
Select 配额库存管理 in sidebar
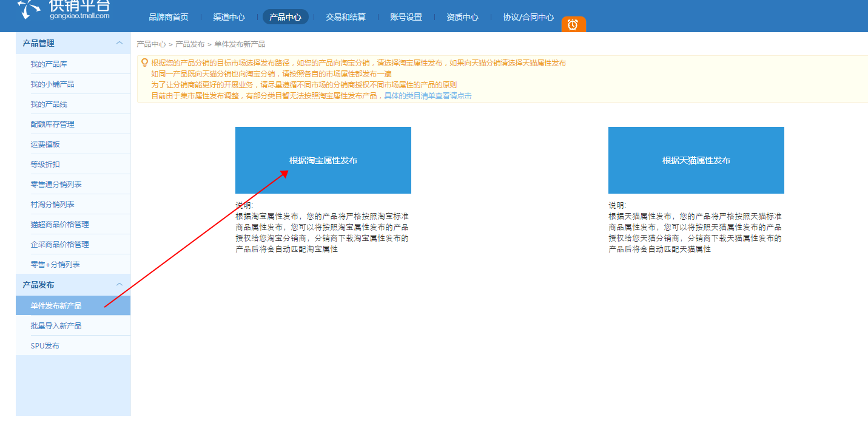pyautogui.click(x=52, y=124)
